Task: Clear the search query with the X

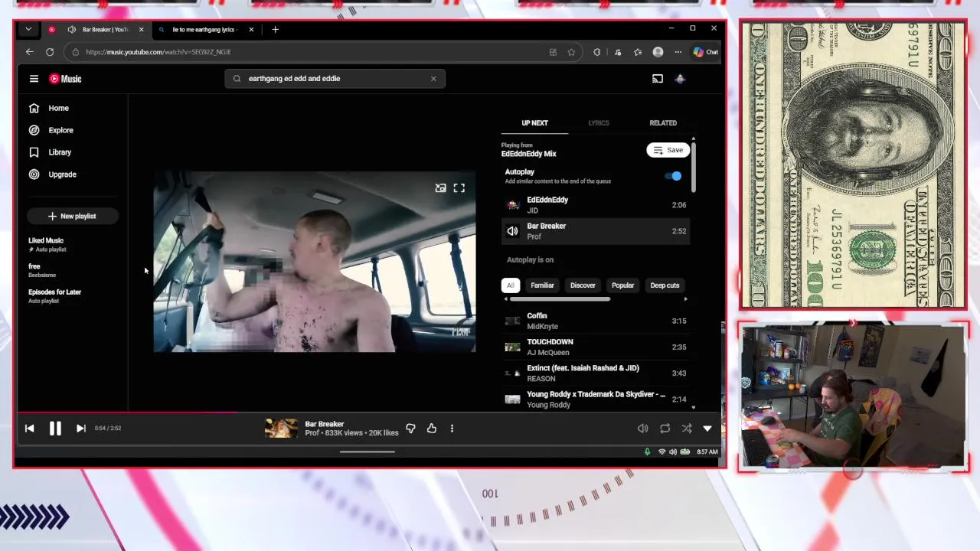Action: pos(433,79)
